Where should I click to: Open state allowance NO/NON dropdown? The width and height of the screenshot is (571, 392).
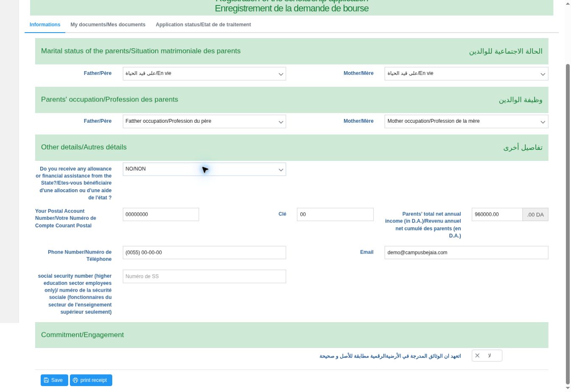pyautogui.click(x=204, y=169)
